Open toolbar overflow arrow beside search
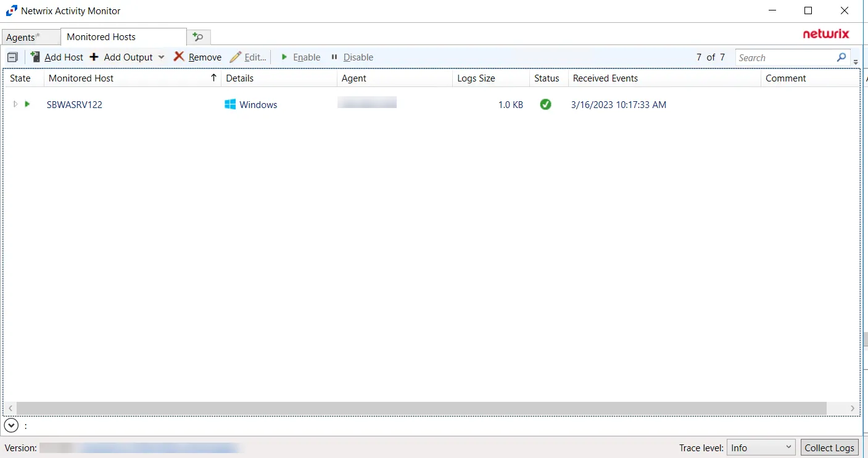This screenshot has height=458, width=868. (x=856, y=62)
